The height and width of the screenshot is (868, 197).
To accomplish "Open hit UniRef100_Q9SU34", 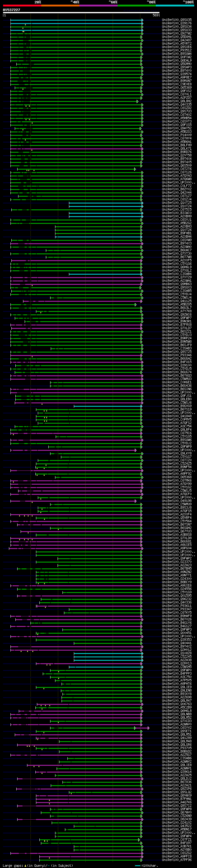I will (x=177, y=26).
